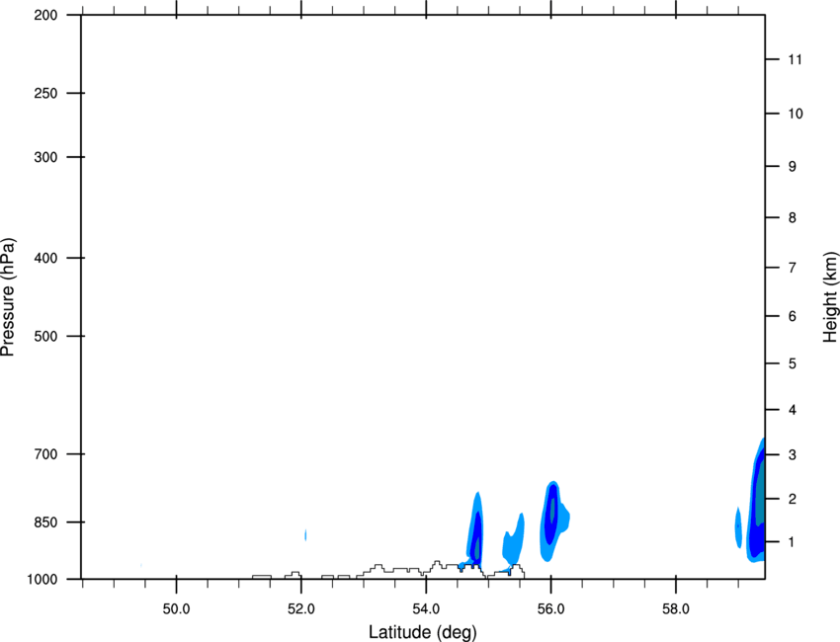Click the Pressure (hPa) axis title

point(8,297)
